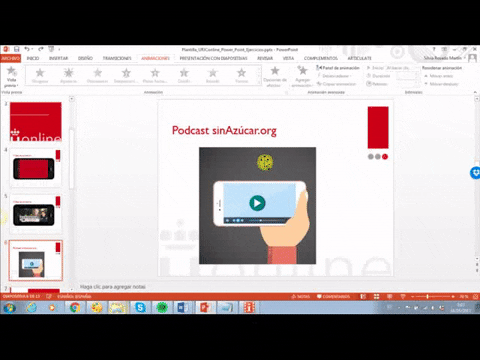Expand the animation gallery more arrow
The width and height of the screenshot is (480, 360).
(258, 82)
